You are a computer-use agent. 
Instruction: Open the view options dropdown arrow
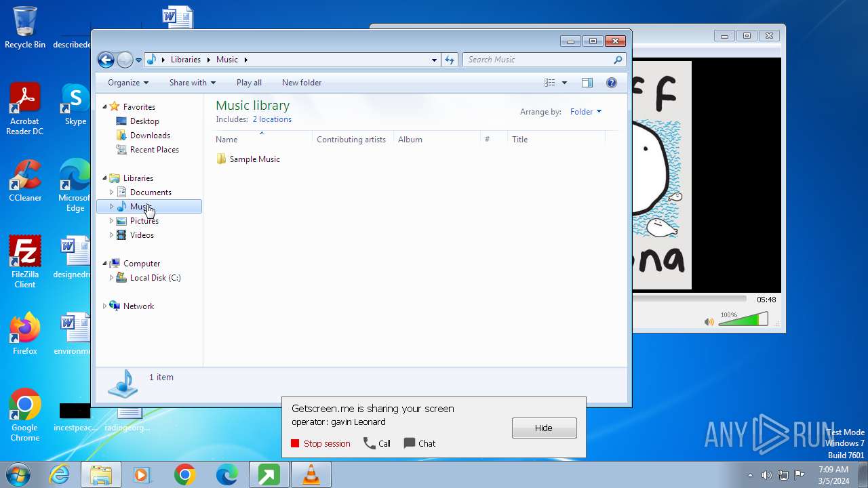(564, 83)
